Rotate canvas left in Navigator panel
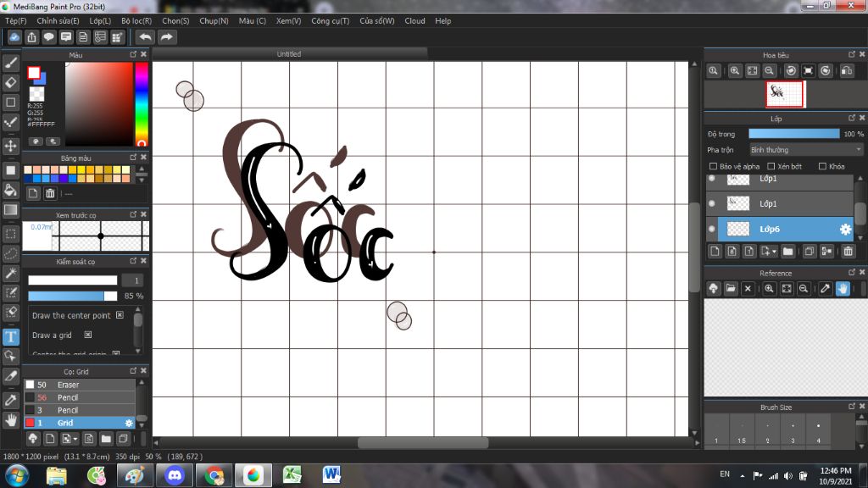Screen dimensions: 868x488 (x=791, y=71)
